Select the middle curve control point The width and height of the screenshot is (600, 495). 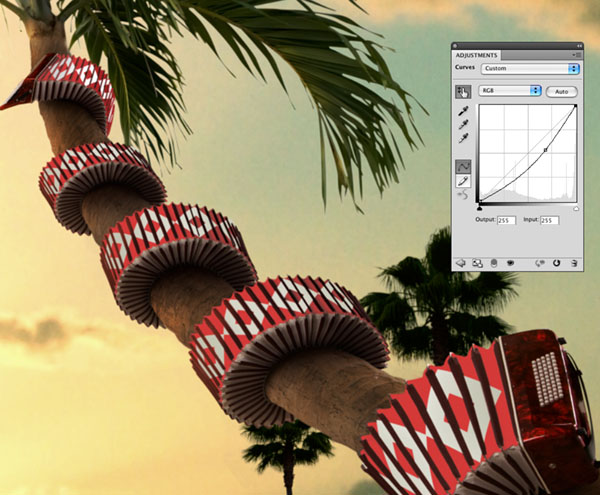(545, 150)
